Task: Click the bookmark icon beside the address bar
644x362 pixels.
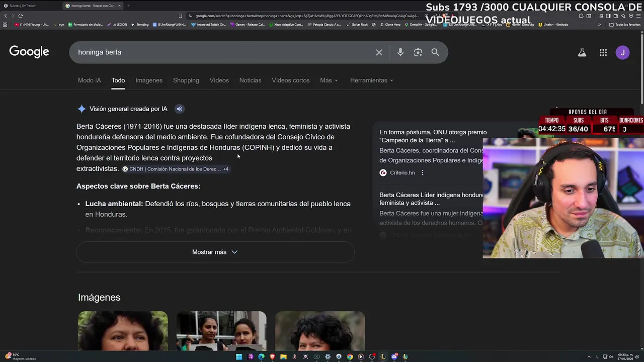Action: tap(180, 16)
